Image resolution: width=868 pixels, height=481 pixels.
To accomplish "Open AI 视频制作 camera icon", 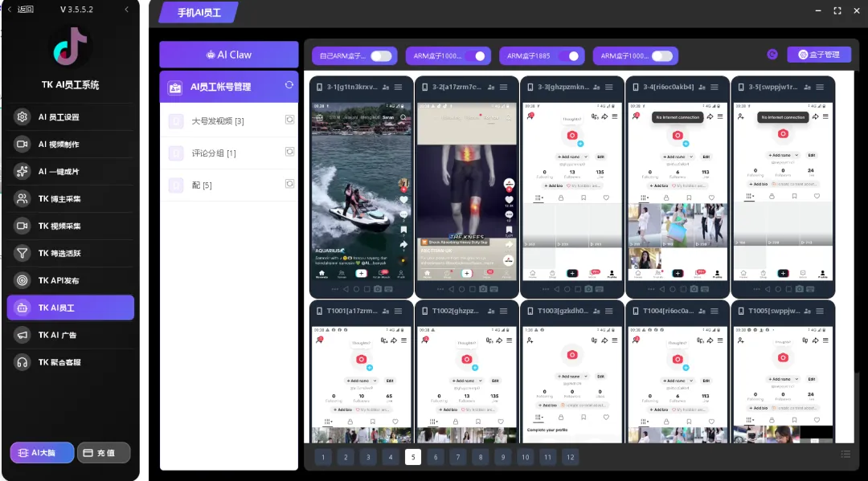I will 23,145.
